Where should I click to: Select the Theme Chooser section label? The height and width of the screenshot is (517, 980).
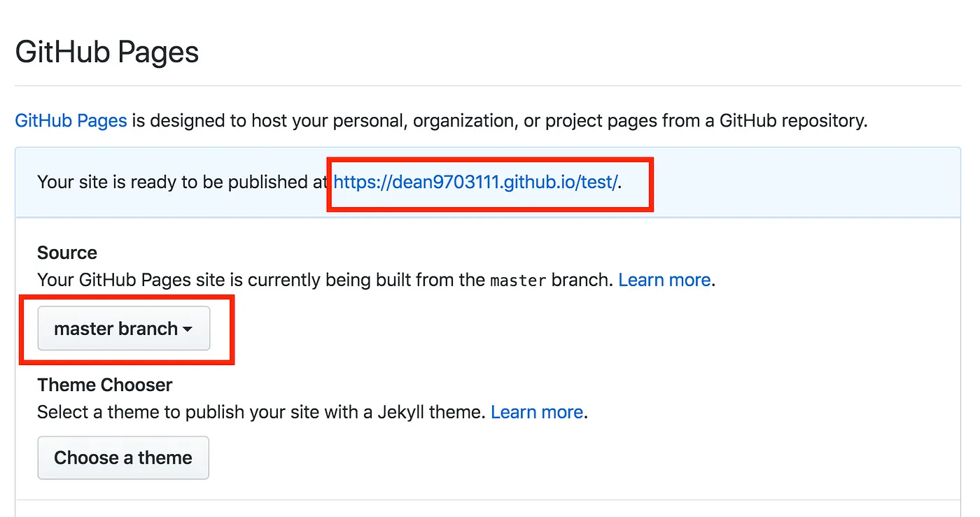click(x=105, y=385)
